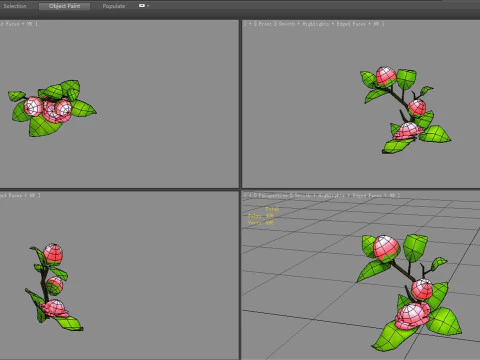Viewport: 480px width, 360px height.
Task: Open the Perspective viewport Smooth + Highlights shading label
Action: pos(318,196)
